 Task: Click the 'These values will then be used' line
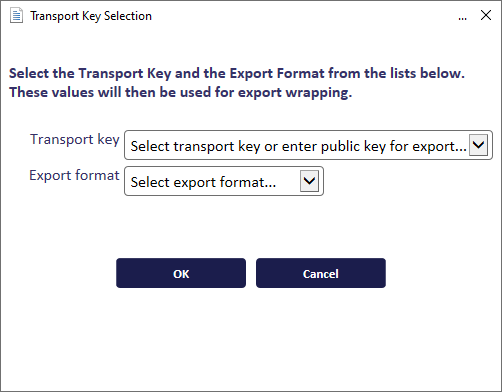point(180,92)
